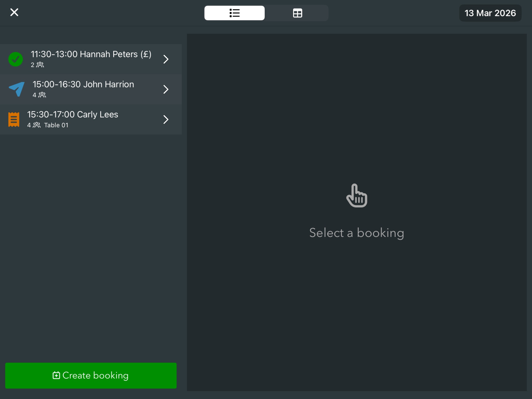Click the pointing hand icon
The height and width of the screenshot is (399, 532).
click(x=357, y=196)
